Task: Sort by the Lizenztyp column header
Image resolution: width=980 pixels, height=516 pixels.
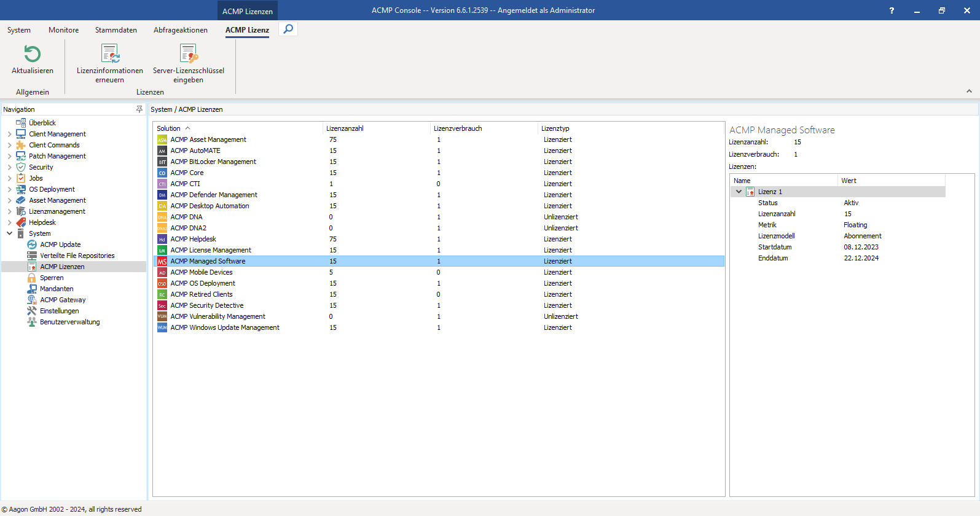Action: (x=555, y=128)
